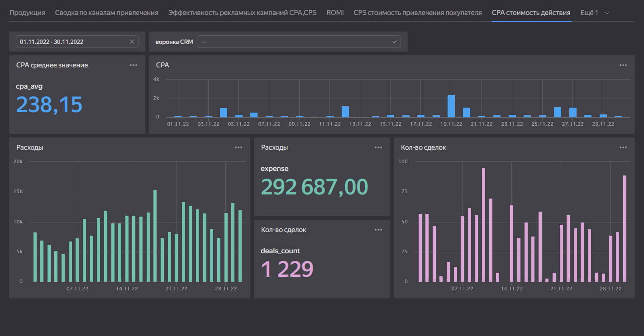
Task: Open the three-dot menu on CPA среднее значение widget
Action: [x=134, y=65]
